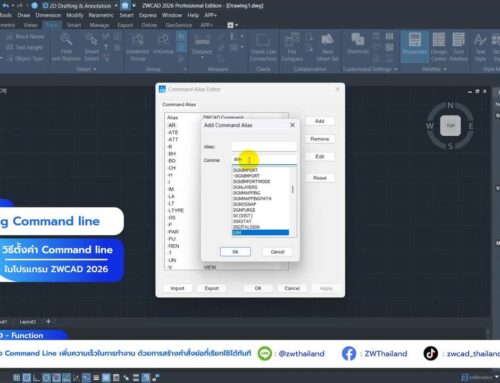Click the Undo arrow in quick access toolbar
Viewport: 500px width, 383px height.
coord(6,6)
